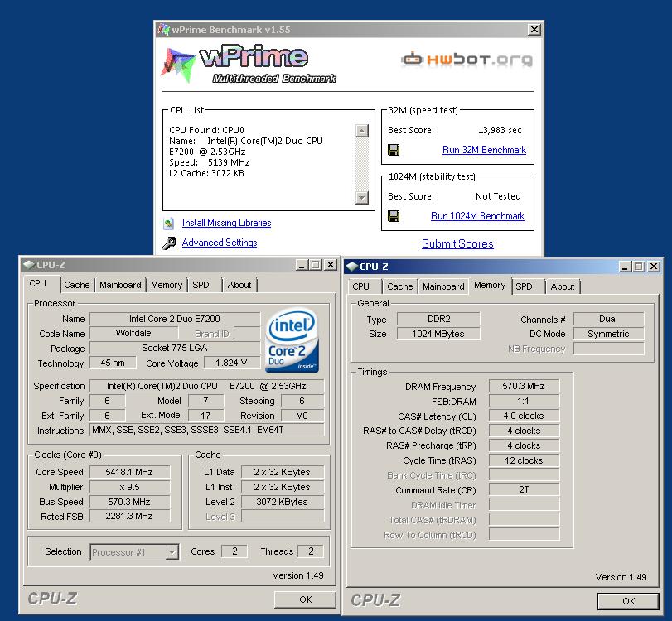Click the Code Name value Wolfdale
Image resolution: width=672 pixels, height=621 pixels.
[133, 333]
